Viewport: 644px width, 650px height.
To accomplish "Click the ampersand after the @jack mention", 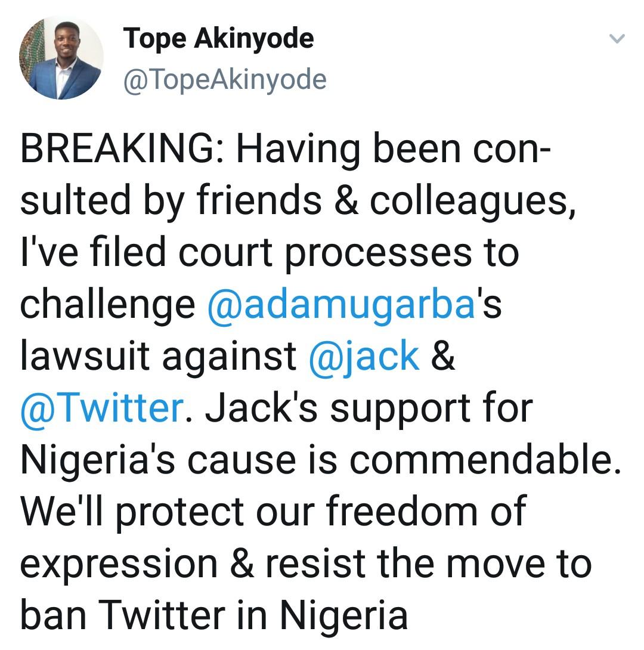I will click(x=442, y=357).
